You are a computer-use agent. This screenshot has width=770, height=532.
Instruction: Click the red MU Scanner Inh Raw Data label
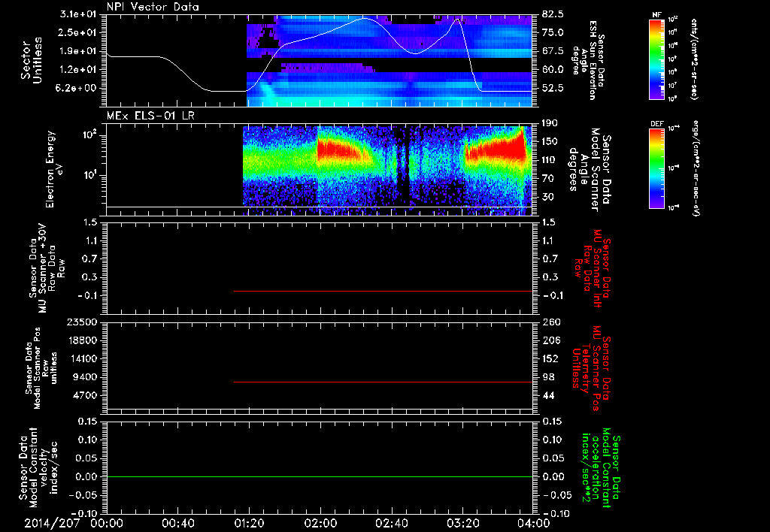pos(593,268)
